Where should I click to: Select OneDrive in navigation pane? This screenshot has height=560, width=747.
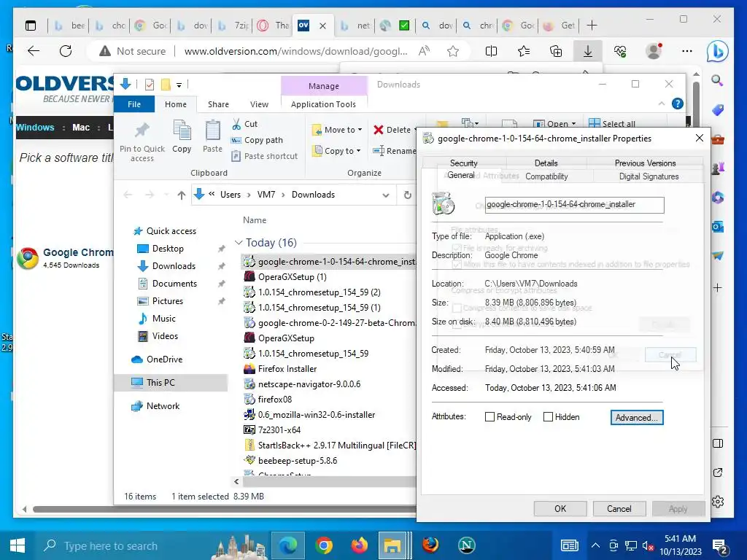coord(164,359)
